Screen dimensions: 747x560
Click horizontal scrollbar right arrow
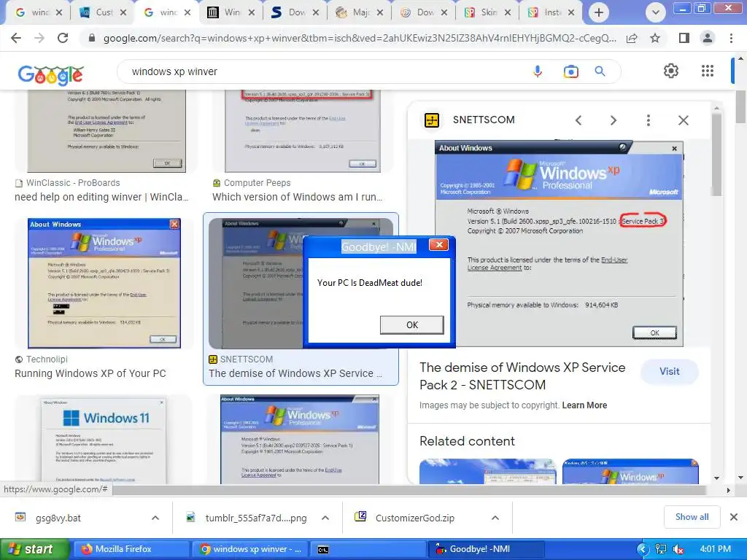pyautogui.click(x=728, y=490)
